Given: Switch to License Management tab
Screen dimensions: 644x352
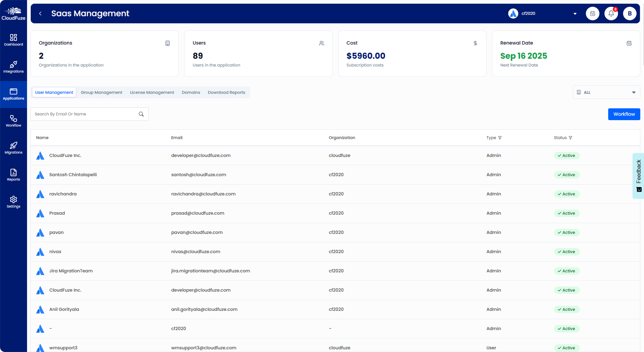Looking at the screenshot, I should (152, 92).
